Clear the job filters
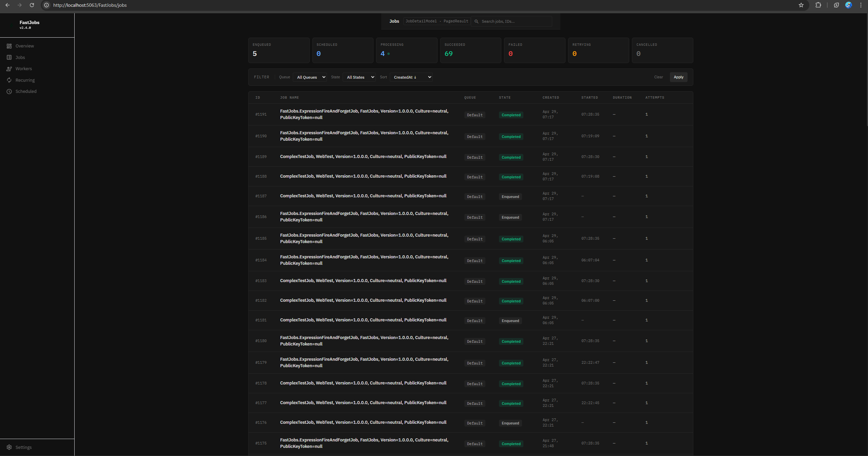 658,77
